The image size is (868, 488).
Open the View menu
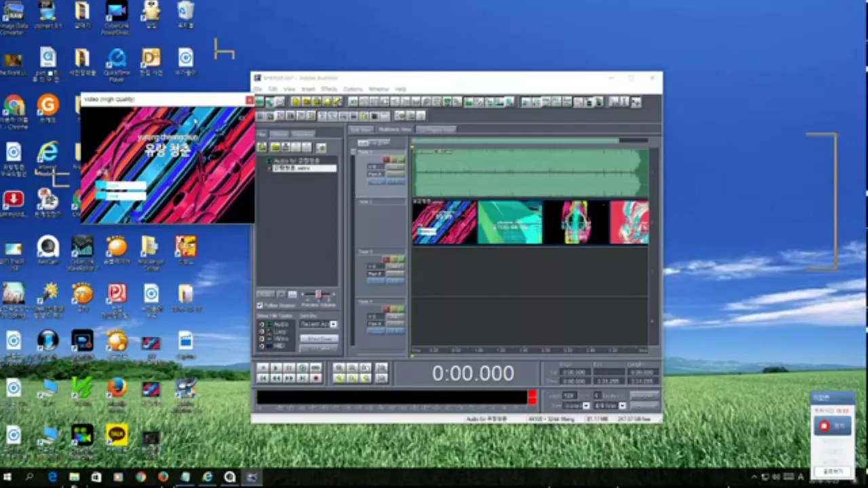[290, 89]
